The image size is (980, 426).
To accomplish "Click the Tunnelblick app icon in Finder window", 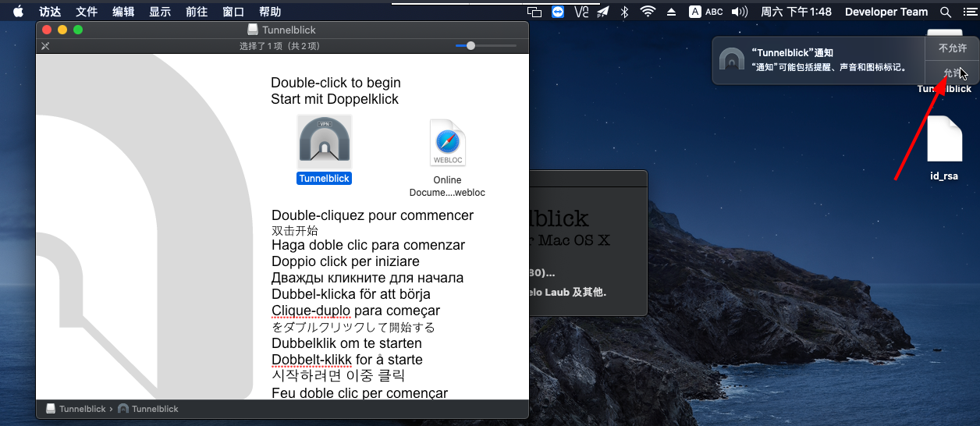I will (x=325, y=141).
